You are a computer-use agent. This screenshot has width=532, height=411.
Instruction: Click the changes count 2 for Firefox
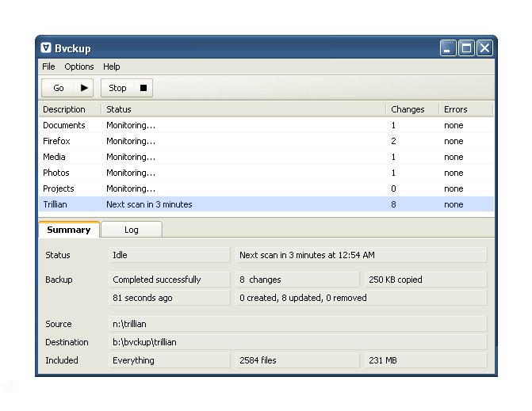(393, 141)
